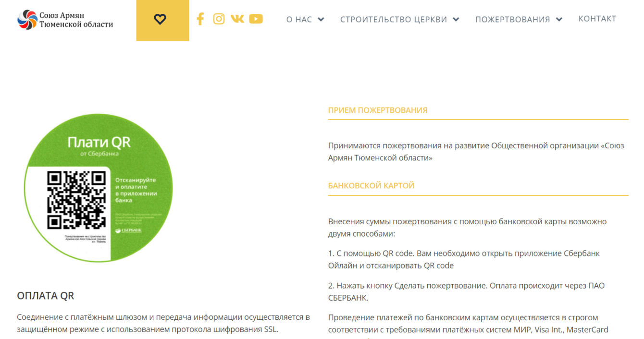Go to the КОНТАКТ page
The width and height of the screenshot is (644, 339).
click(597, 19)
